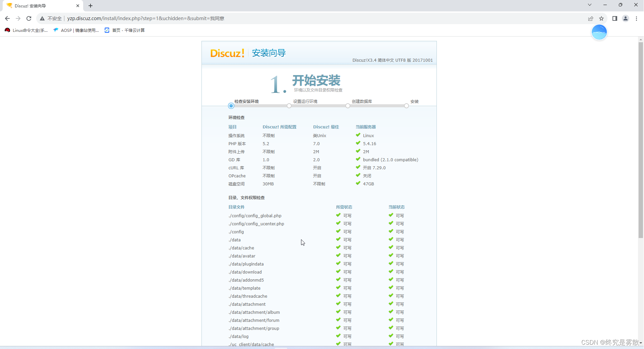Open the Linux命令大全 bookmark
The height and width of the screenshot is (349, 644).
point(26,30)
